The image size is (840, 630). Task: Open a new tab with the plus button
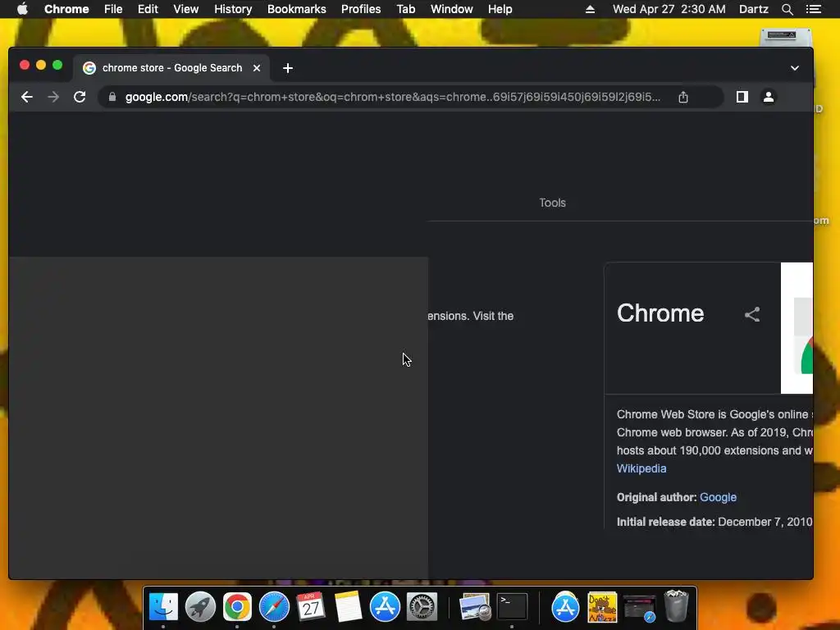tap(288, 68)
